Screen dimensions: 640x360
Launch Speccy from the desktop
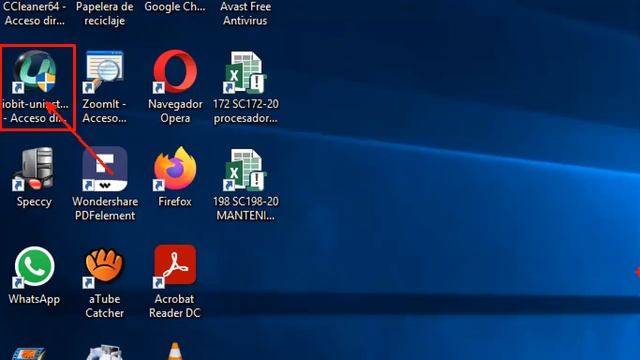point(34,169)
